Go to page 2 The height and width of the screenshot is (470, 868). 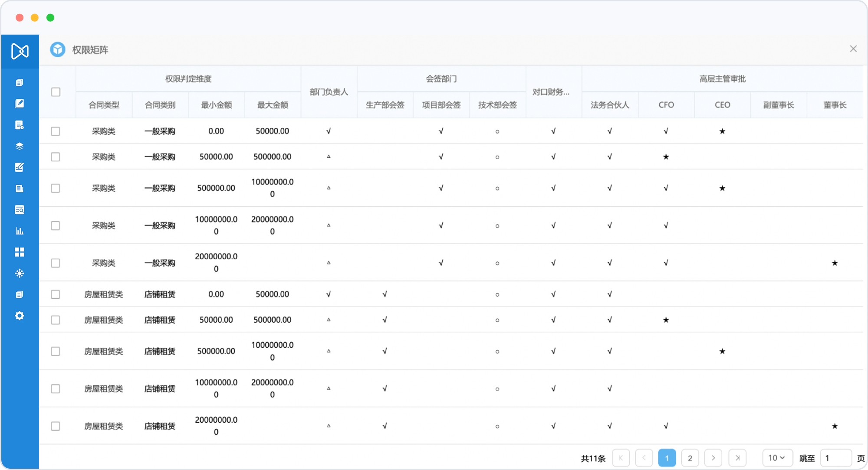click(x=690, y=458)
